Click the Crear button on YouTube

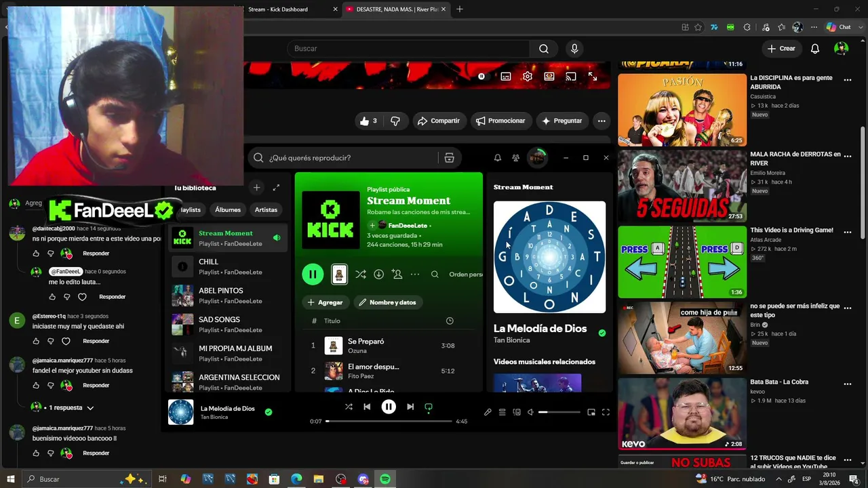pyautogui.click(x=781, y=49)
